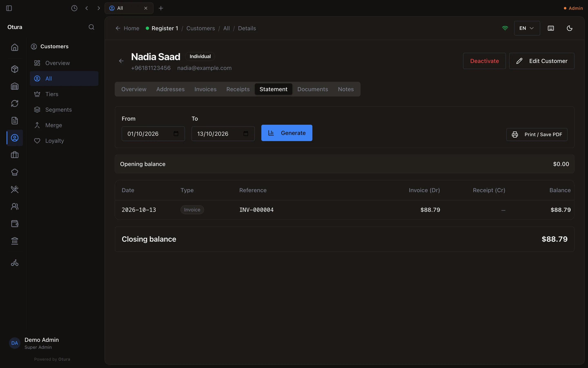This screenshot has height=368, width=588.
Task: Toggle the sidebar panel icon
Action: click(9, 8)
